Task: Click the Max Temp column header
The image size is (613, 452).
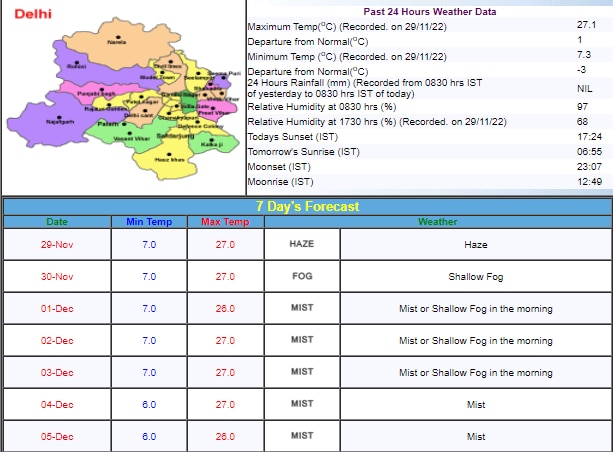Action: point(225,221)
